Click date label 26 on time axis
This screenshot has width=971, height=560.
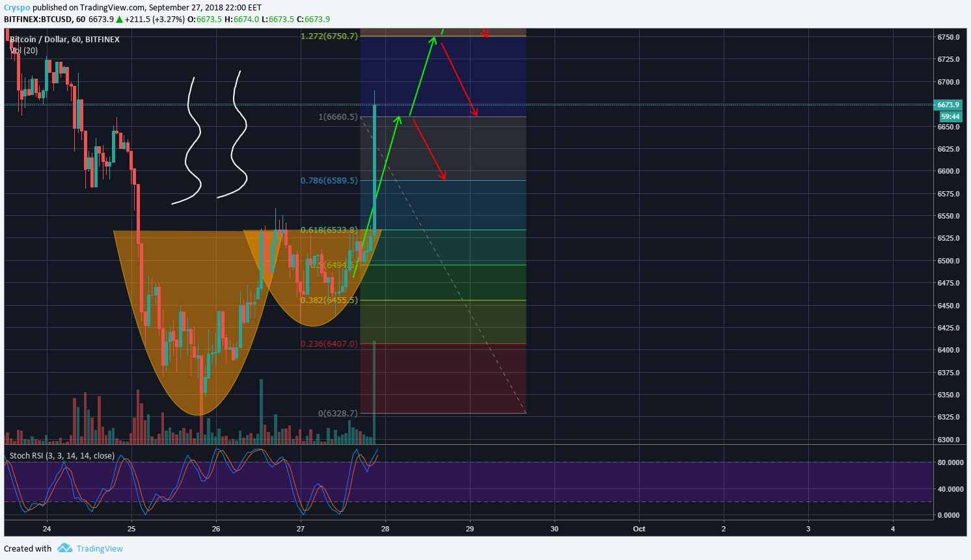pyautogui.click(x=216, y=529)
